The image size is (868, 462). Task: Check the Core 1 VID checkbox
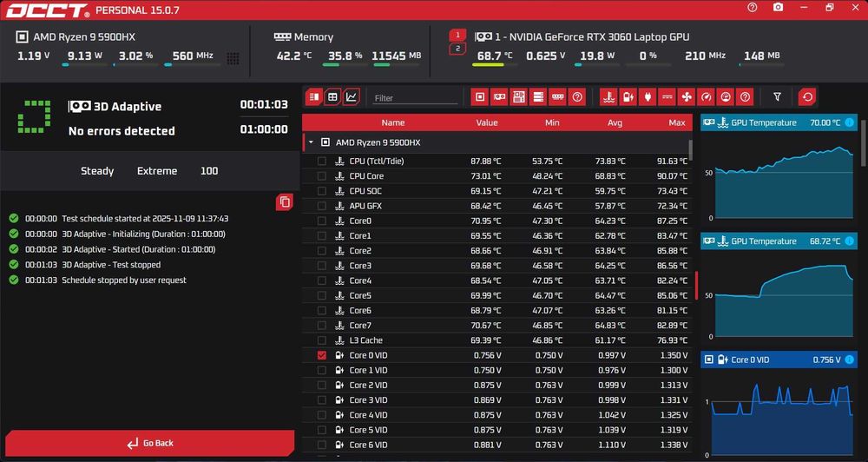pos(322,370)
